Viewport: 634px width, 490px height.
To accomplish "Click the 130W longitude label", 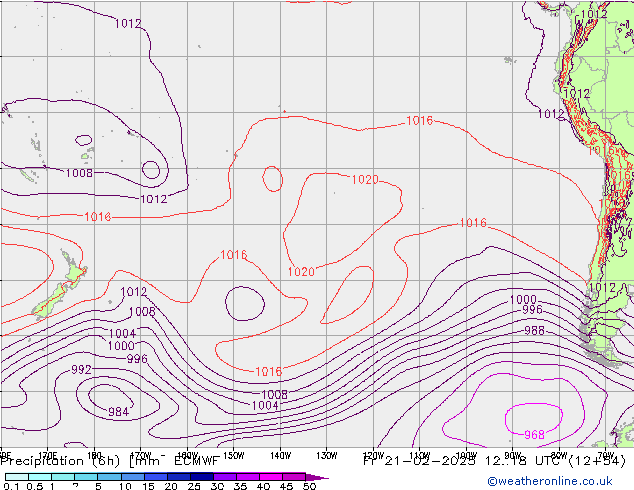I will pyautogui.click(x=327, y=456).
